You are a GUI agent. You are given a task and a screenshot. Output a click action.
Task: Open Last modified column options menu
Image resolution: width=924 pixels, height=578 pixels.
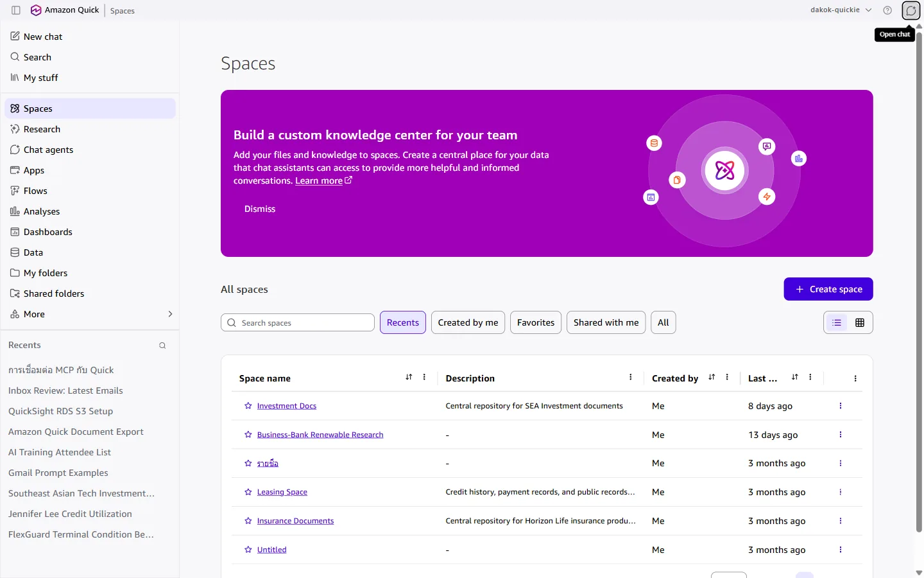coord(810,378)
